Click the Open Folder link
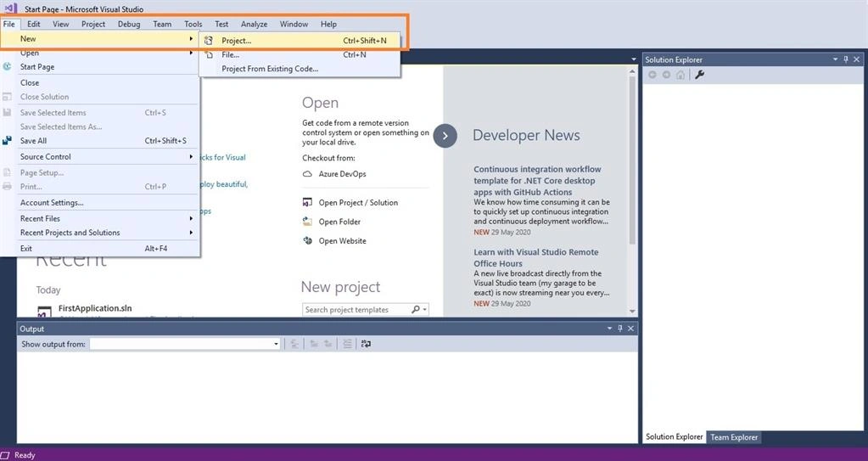 [x=339, y=222]
